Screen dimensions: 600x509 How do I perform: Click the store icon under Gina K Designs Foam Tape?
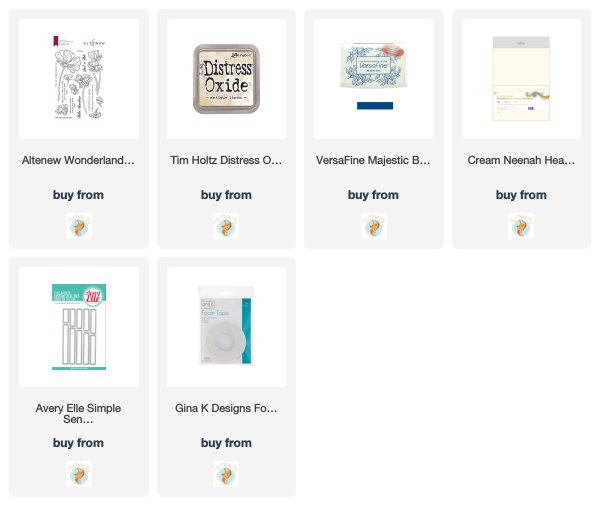tap(226, 474)
